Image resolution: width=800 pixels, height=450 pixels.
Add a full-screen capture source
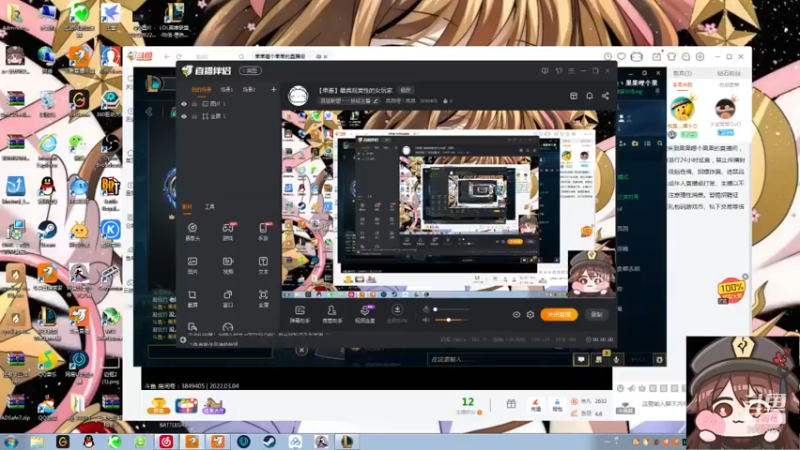[x=263, y=298]
